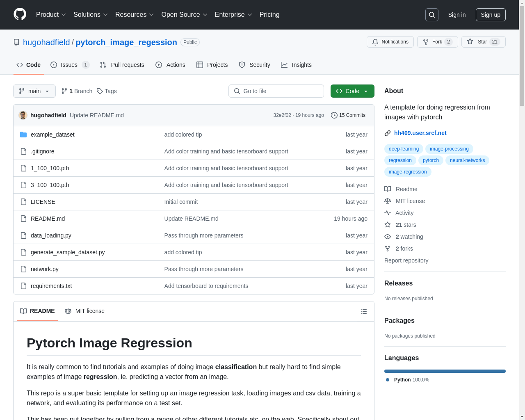Click the file icon beside 1_100_100.pth

point(23,168)
